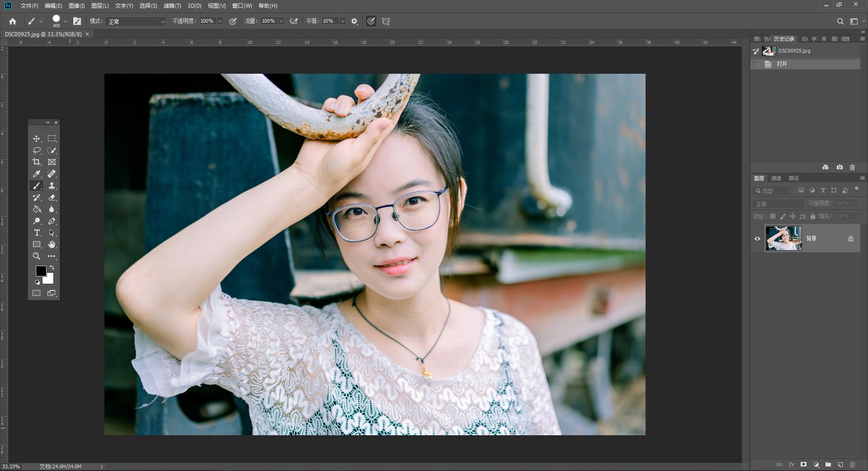Open the search magnifier in options bar
Image resolution: width=868 pixels, height=471 pixels.
click(840, 21)
